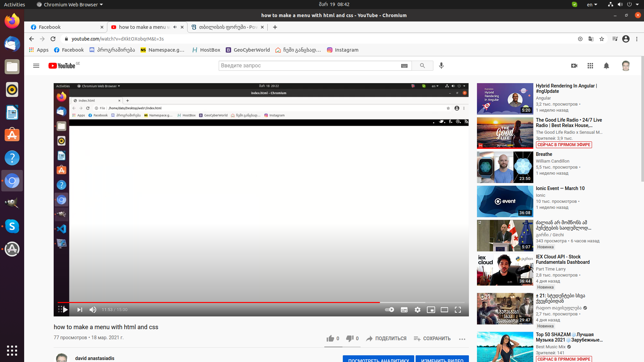Screen dimensions: 644x362
Task: Expand the YouTube hamburger guide menu
Action: (36, 66)
